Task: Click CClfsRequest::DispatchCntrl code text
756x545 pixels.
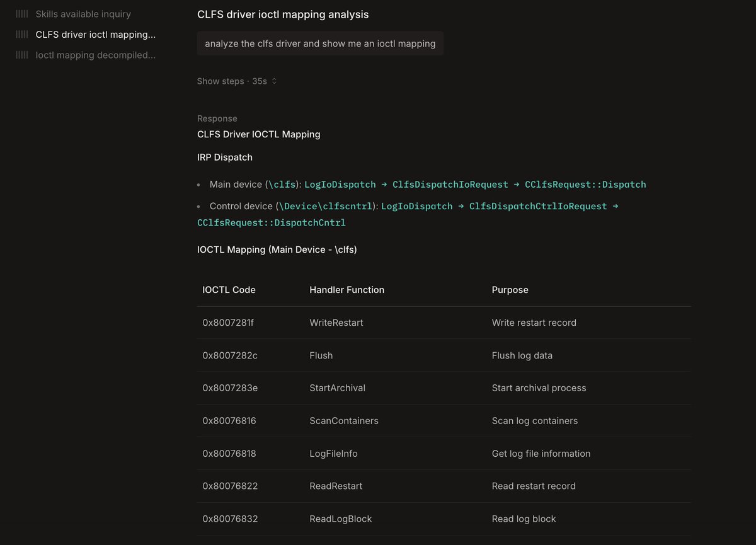Action: click(x=272, y=222)
